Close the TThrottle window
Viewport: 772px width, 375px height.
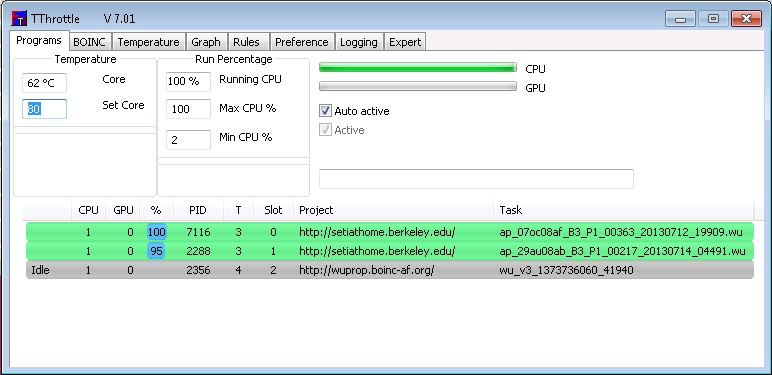pos(747,19)
